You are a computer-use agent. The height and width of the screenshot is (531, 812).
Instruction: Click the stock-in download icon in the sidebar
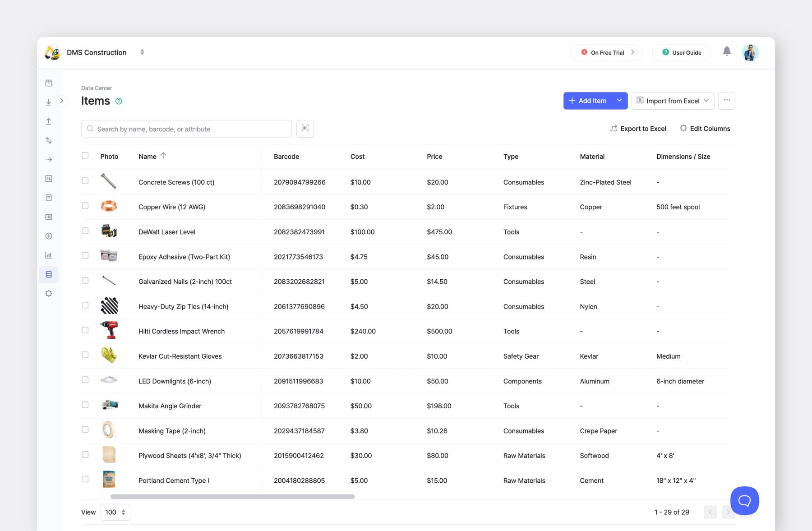point(48,102)
